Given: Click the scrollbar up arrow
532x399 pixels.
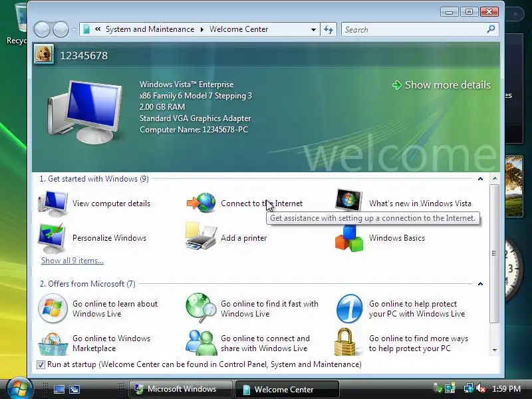Looking at the screenshot, I should [x=495, y=178].
